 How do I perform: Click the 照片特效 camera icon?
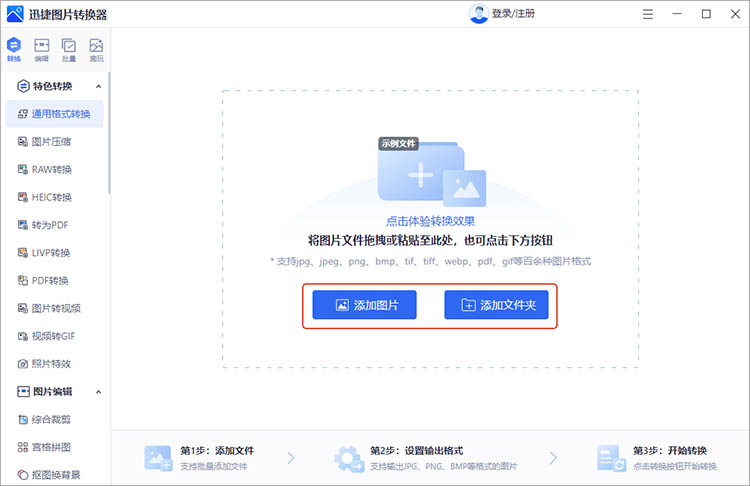click(22, 364)
